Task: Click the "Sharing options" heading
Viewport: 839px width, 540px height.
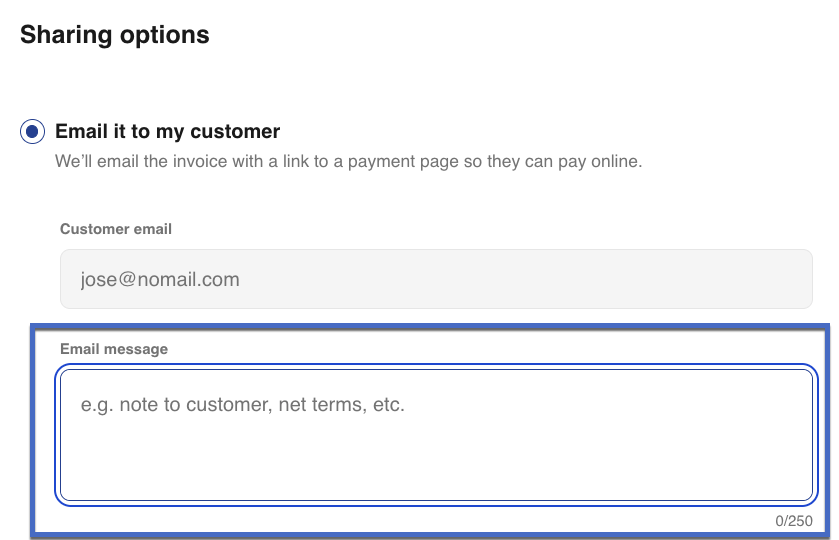Action: [115, 35]
